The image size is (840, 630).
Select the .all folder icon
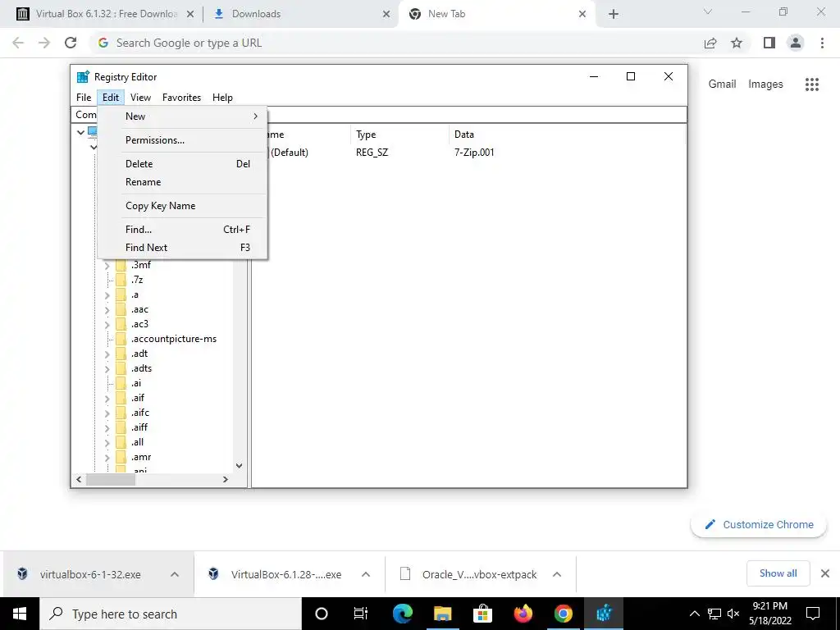[x=121, y=442]
